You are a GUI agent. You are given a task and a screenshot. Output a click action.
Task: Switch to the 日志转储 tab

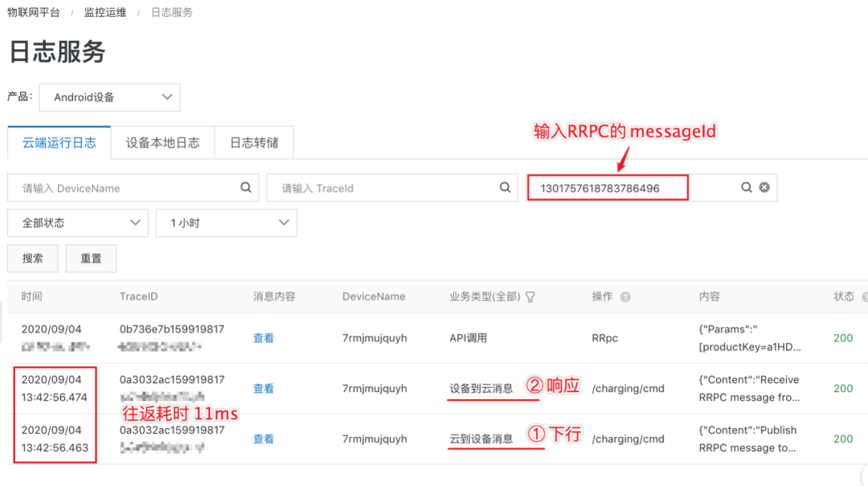[254, 142]
